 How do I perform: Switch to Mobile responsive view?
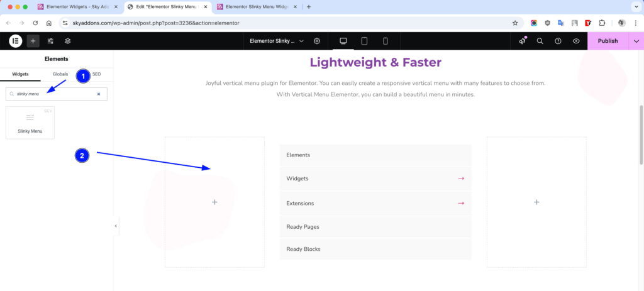pos(386,41)
